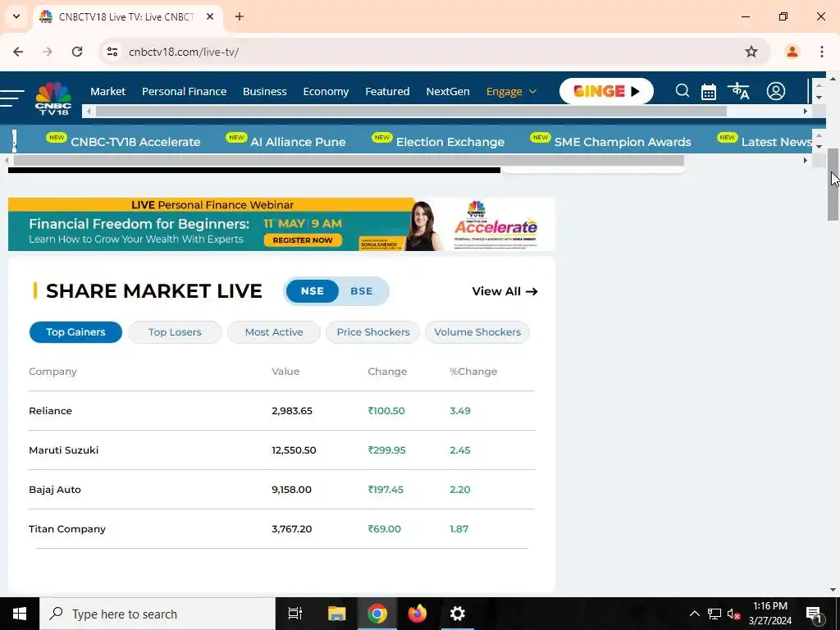
Task: Open Titan Company stock row
Action: click(282, 529)
